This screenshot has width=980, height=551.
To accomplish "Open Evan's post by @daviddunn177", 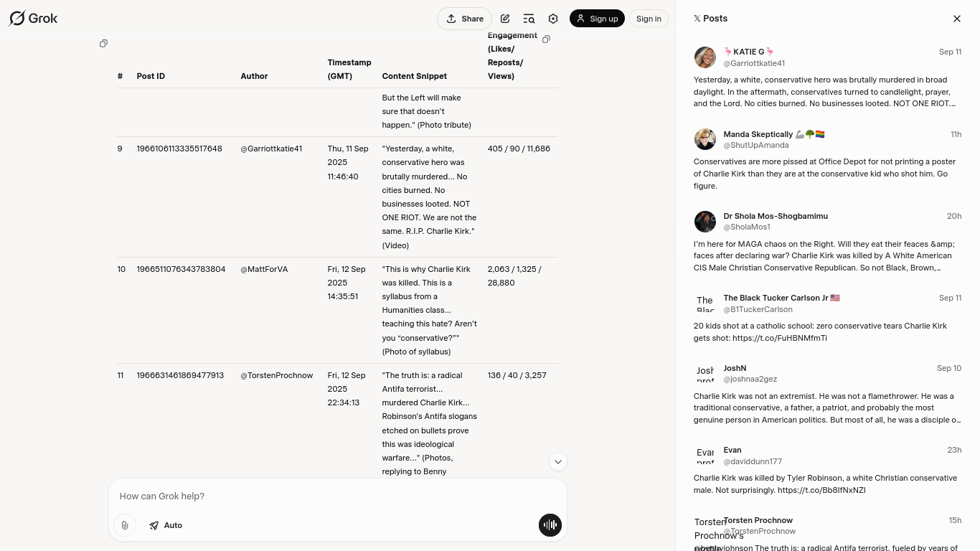I will pos(827,471).
